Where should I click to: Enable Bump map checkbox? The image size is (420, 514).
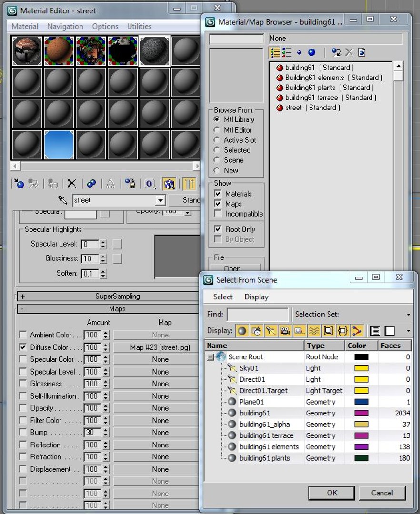(x=23, y=432)
